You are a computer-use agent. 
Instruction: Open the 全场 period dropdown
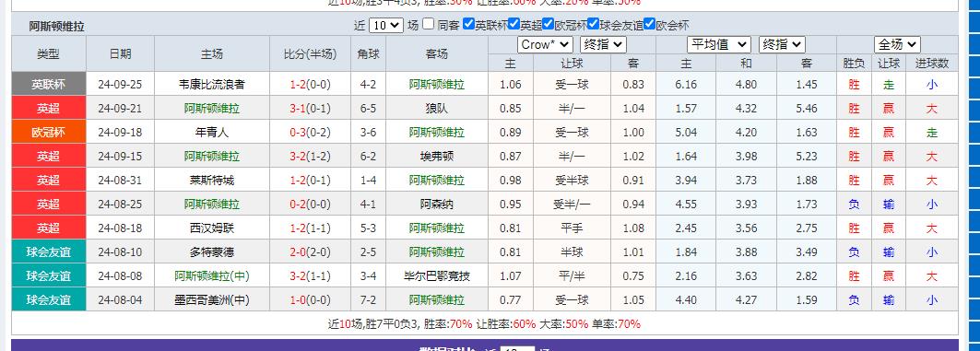(x=897, y=45)
